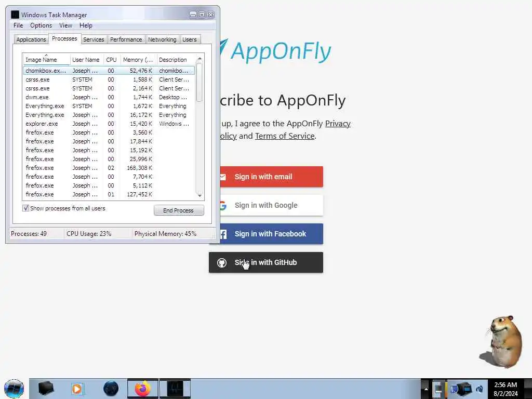The height and width of the screenshot is (399, 532).
Task: Click the CPU Usage: 23% status entry
Action: pos(89,234)
